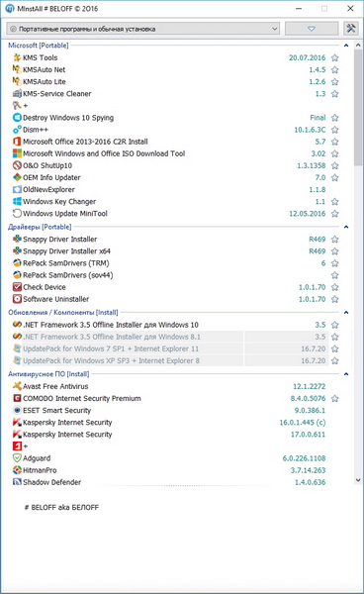Click the .NET Framework Windows 10 icon
Screen dimensions: 364x594
tap(17, 325)
